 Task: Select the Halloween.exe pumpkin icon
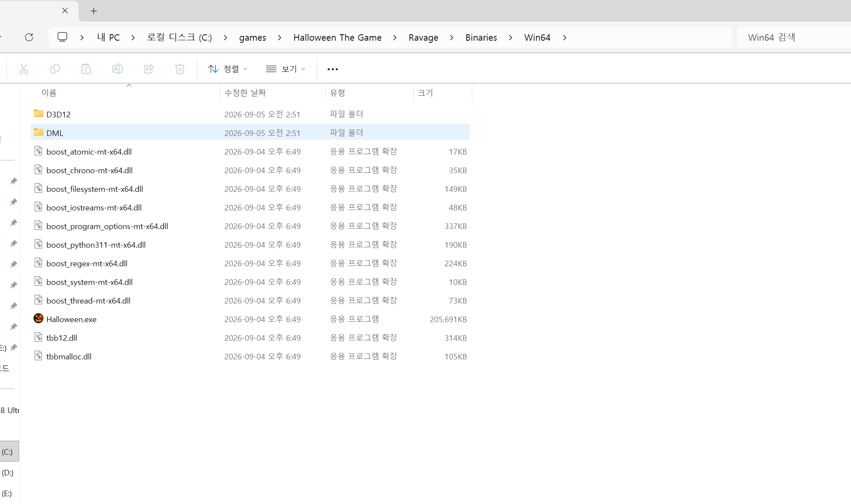pyautogui.click(x=39, y=319)
